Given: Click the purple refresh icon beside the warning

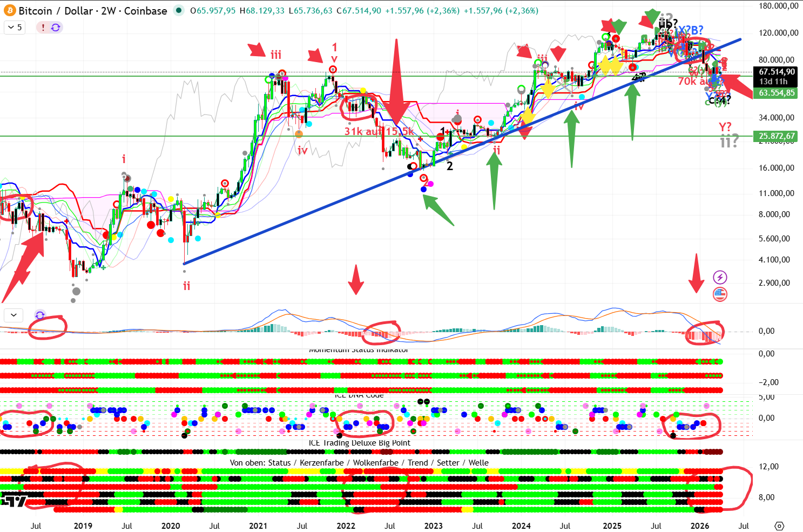Looking at the screenshot, I should pyautogui.click(x=56, y=28).
